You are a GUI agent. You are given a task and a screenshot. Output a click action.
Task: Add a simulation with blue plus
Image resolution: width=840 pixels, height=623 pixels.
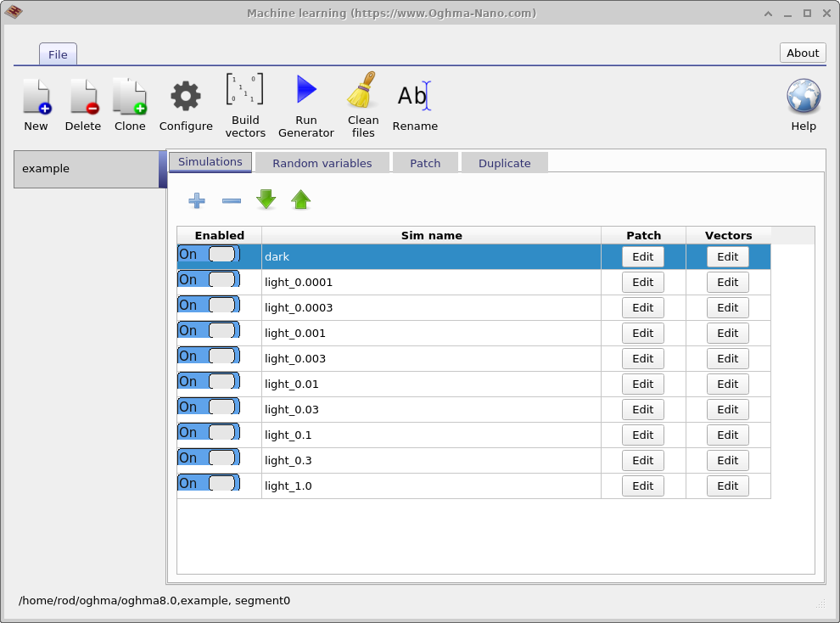pyautogui.click(x=197, y=200)
